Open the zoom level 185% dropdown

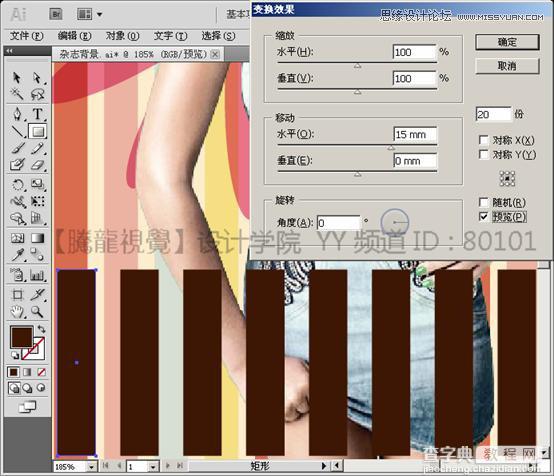tap(92, 467)
